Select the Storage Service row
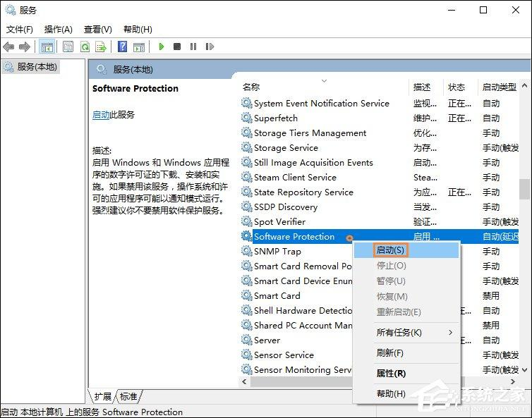 click(x=380, y=147)
